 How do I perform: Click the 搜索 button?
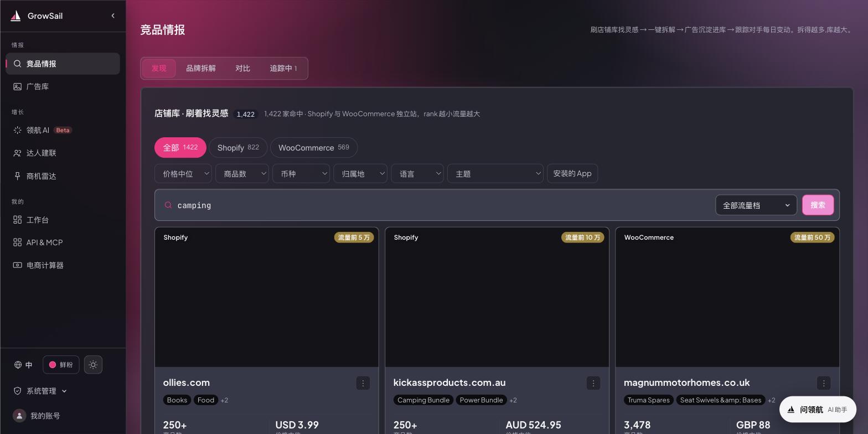point(818,205)
